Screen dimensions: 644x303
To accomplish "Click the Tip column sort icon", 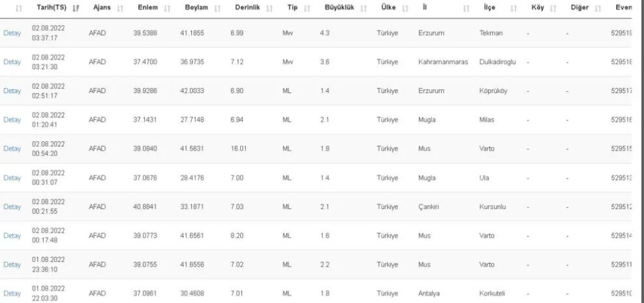I will click(307, 8).
